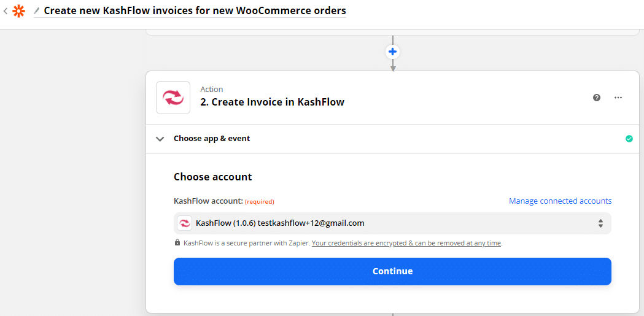644x316 pixels.
Task: Click the small KashFlow icon in account field
Action: click(x=184, y=223)
